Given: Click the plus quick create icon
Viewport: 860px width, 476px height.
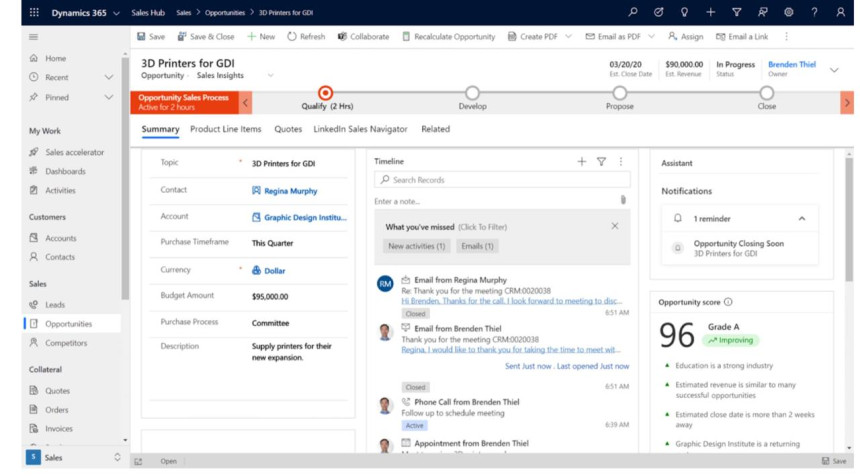Looking at the screenshot, I should (x=710, y=12).
